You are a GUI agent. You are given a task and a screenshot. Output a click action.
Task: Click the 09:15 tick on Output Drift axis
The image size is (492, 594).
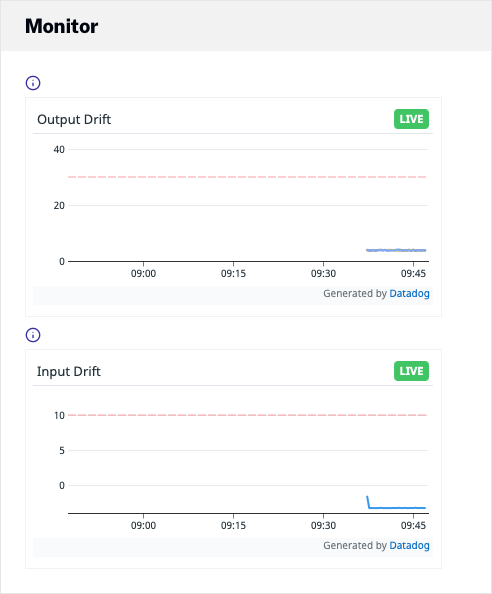pos(233,274)
